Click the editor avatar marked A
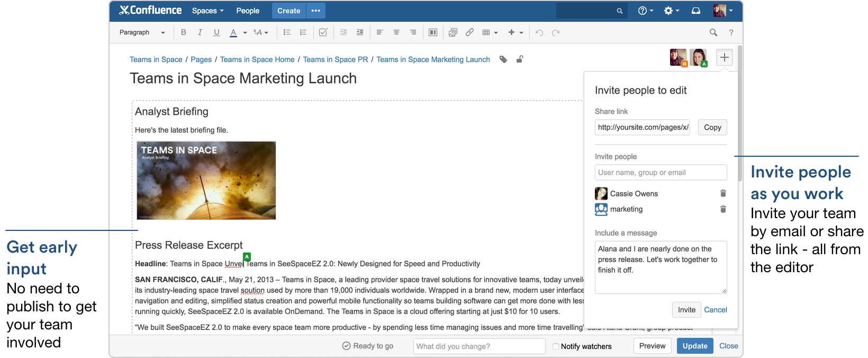The image size is (868, 358). tap(698, 57)
